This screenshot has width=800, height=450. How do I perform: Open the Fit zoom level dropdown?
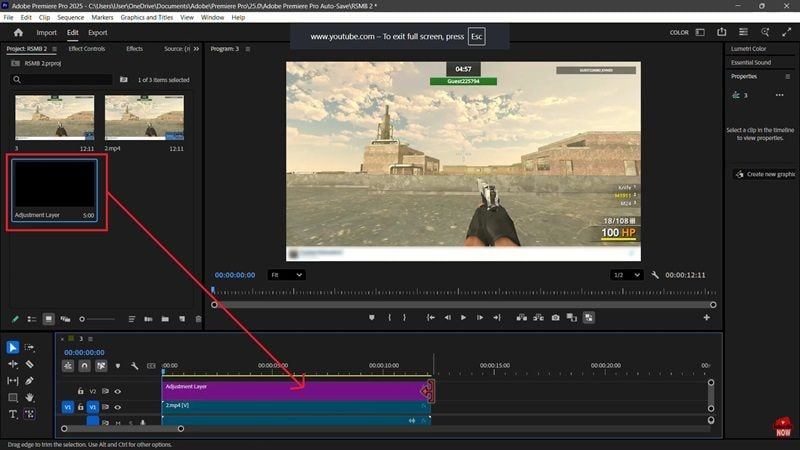[x=286, y=275]
